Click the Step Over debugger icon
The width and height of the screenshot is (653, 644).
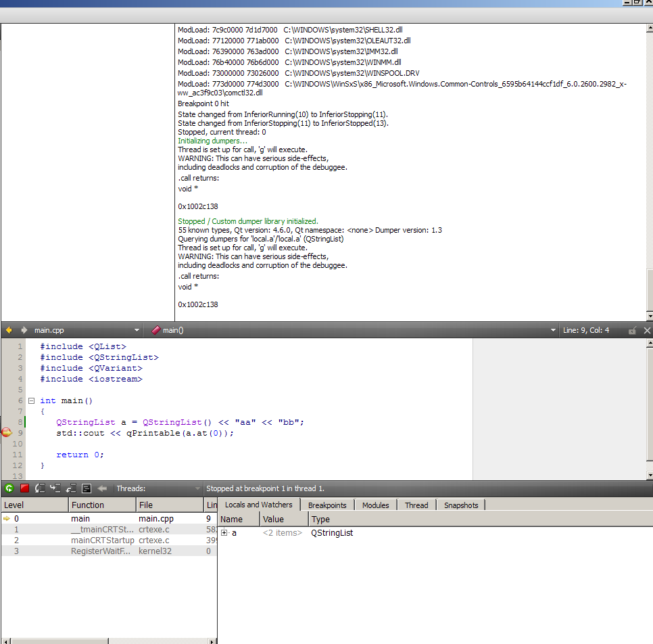40,488
